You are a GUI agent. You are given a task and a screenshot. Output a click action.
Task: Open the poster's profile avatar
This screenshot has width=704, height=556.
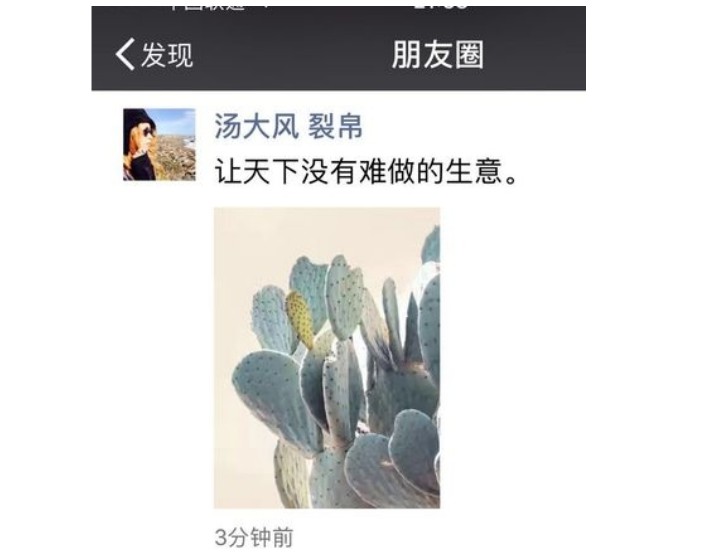[x=159, y=145]
